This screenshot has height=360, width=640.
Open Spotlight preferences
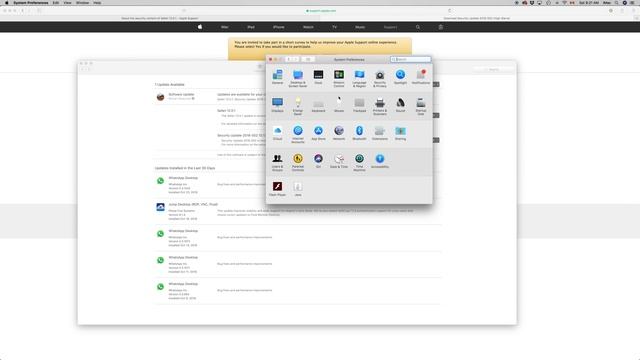[400, 77]
